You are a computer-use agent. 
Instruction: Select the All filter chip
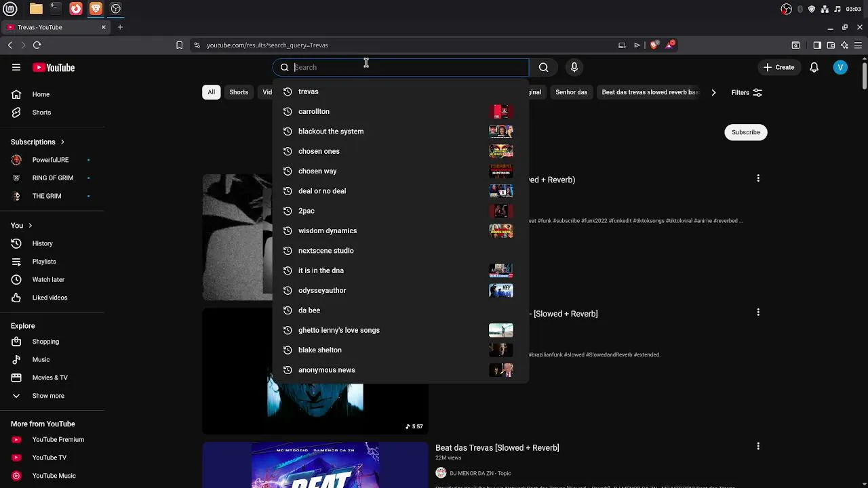coord(212,92)
